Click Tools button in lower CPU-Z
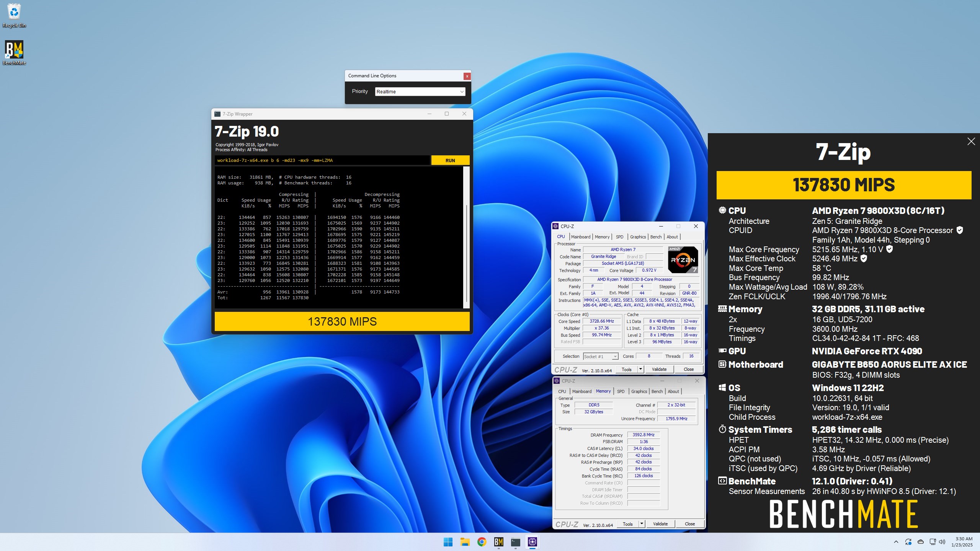980x551 pixels. pyautogui.click(x=627, y=524)
